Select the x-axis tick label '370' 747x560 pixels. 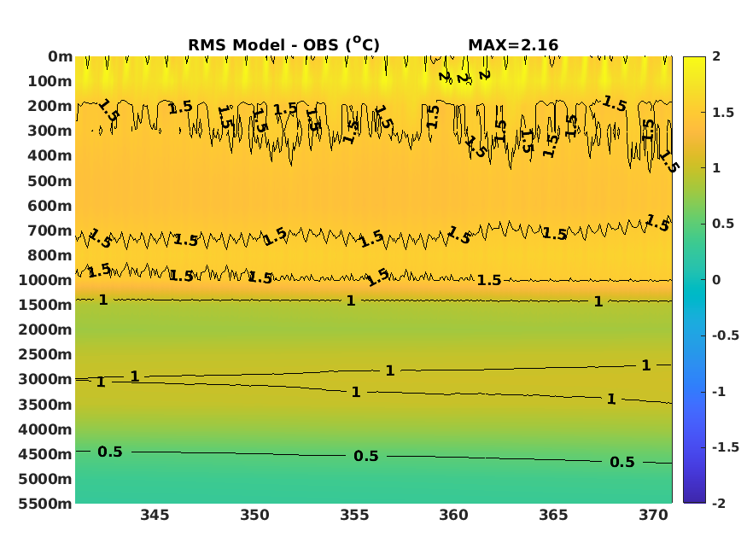[653, 516]
